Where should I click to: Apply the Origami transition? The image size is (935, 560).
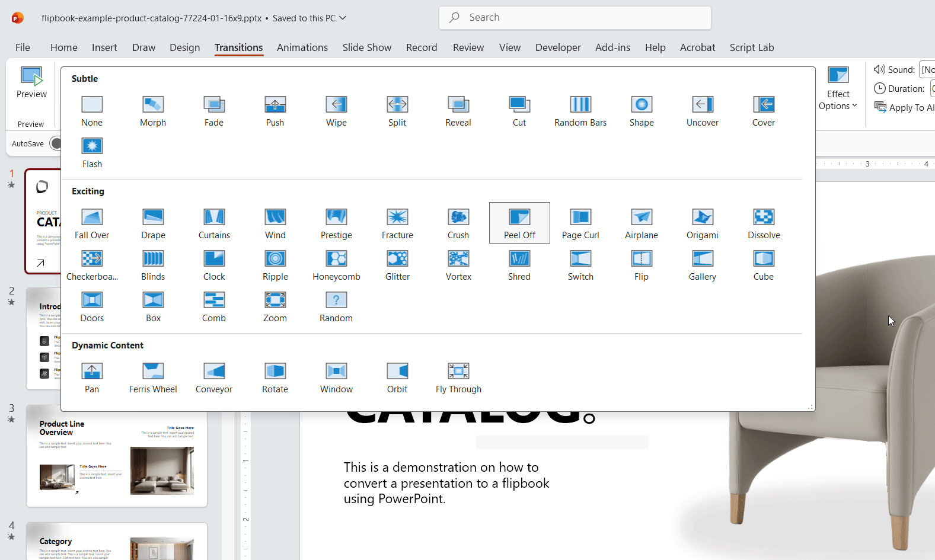coord(703,223)
